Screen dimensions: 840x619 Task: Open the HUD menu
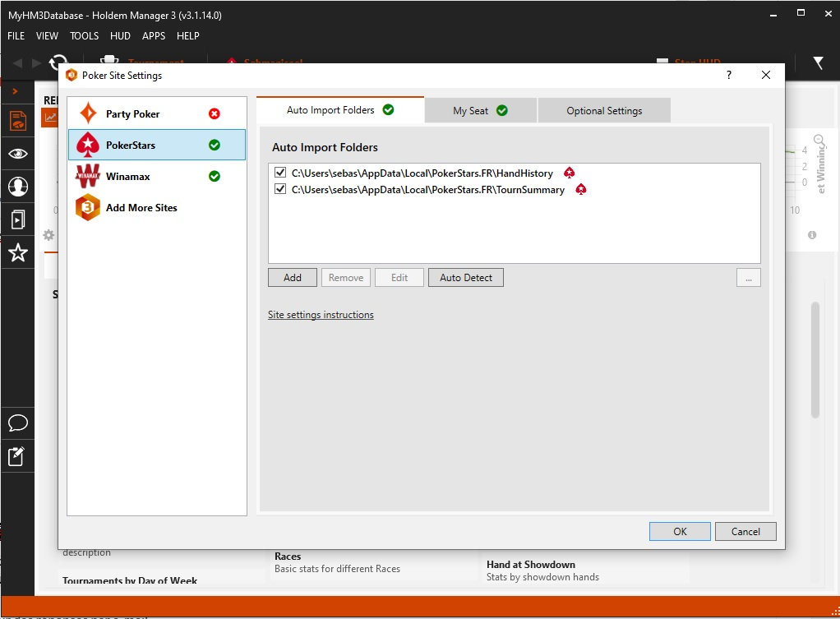120,36
